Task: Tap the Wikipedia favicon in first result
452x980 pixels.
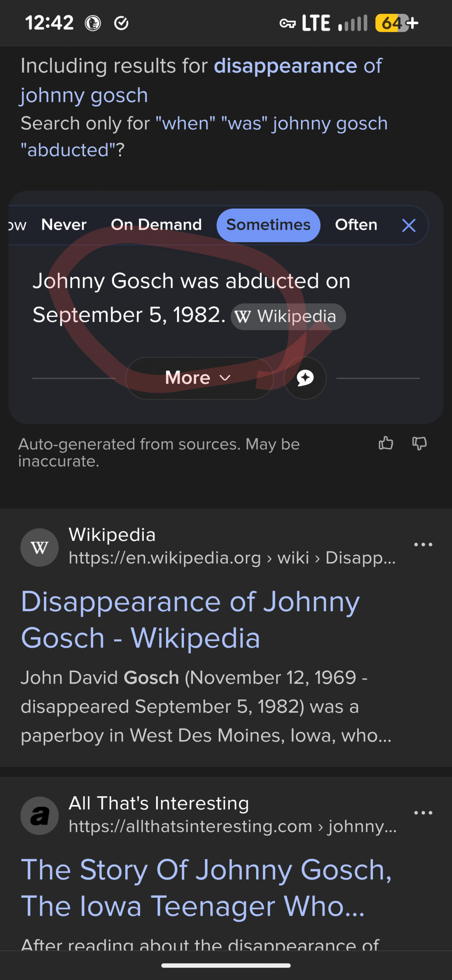Action: (39, 547)
